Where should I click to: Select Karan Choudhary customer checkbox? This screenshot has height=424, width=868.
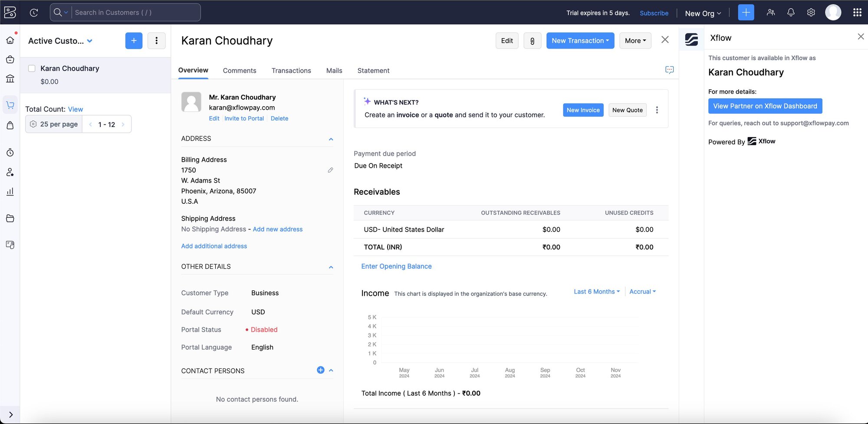point(32,68)
